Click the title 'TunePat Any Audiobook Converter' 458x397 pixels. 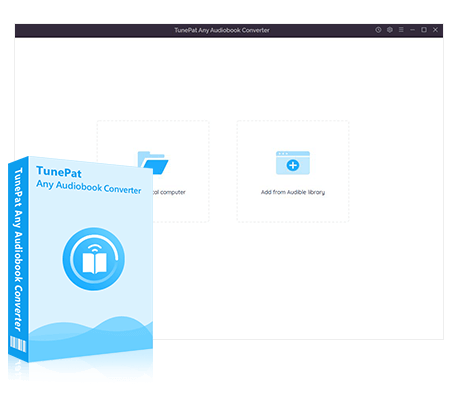(222, 30)
